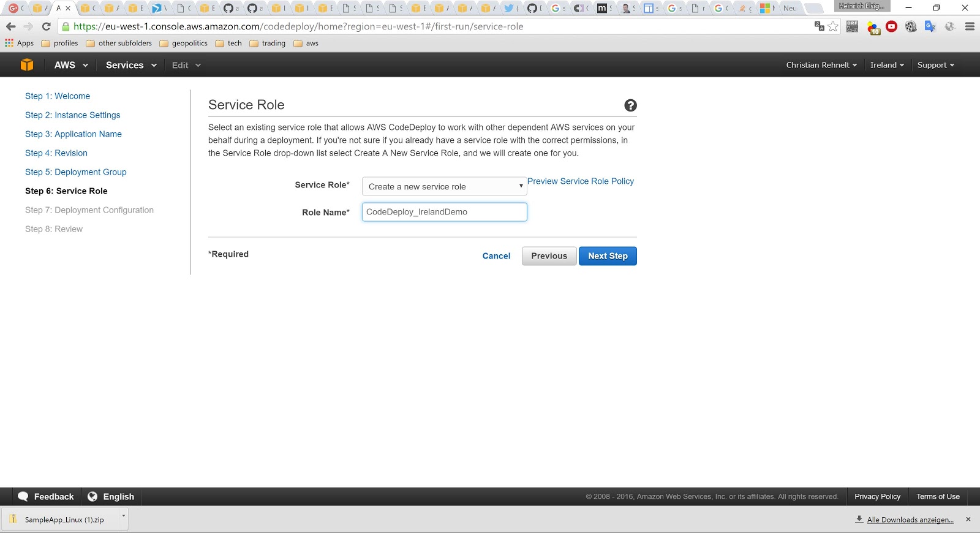Screen dimensions: 980x533
Task: Open the geopolitics bookmark folder
Action: 183,43
